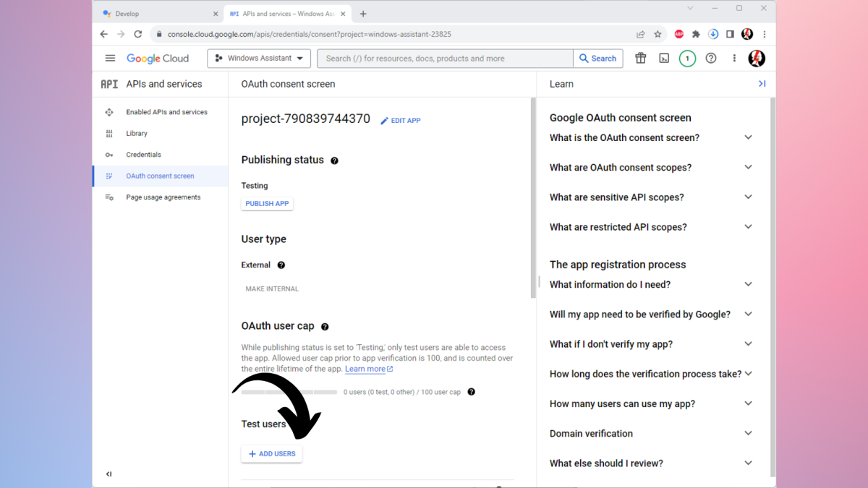
Task: Focus the resource search input field
Action: pyautogui.click(x=446, y=59)
